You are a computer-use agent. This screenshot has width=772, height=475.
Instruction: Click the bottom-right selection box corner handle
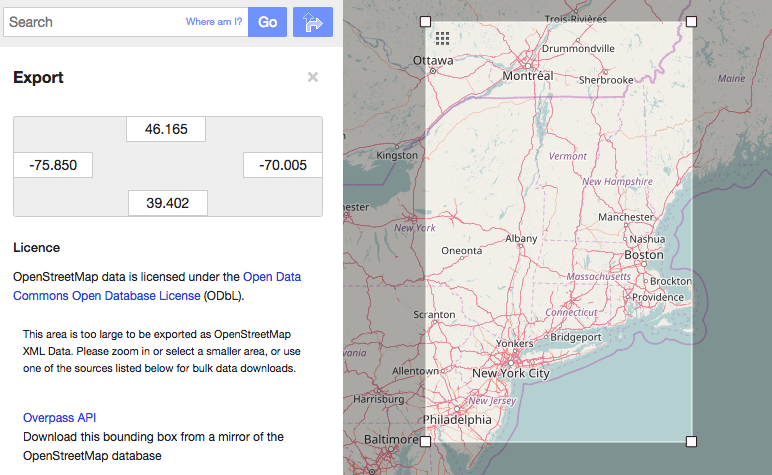691,441
